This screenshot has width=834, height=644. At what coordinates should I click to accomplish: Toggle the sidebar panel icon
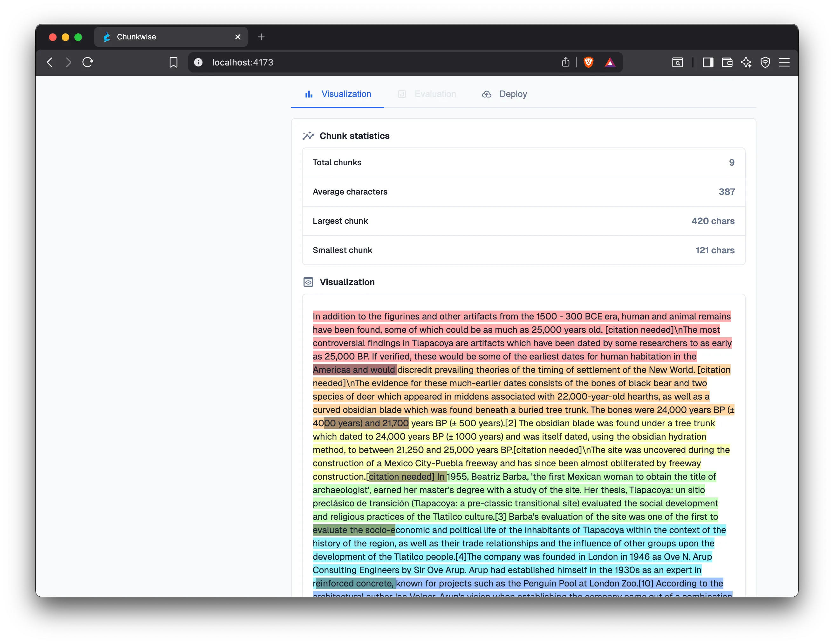click(x=708, y=62)
